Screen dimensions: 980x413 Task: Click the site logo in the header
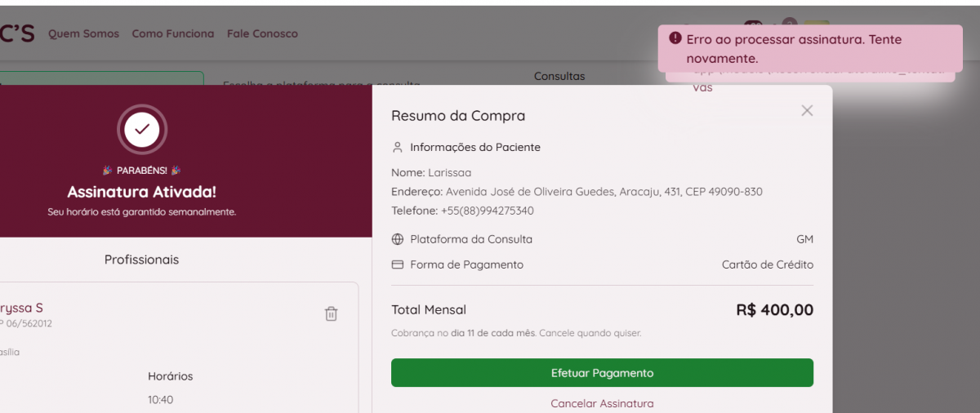16,33
